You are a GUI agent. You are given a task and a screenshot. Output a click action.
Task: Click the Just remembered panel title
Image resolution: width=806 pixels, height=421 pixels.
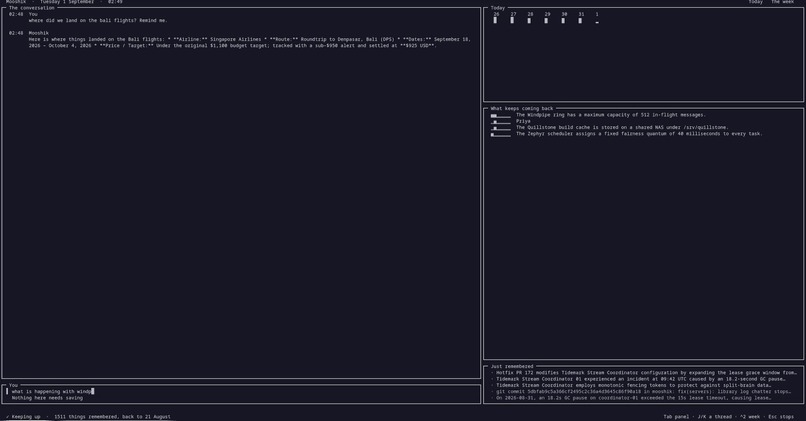pyautogui.click(x=512, y=367)
